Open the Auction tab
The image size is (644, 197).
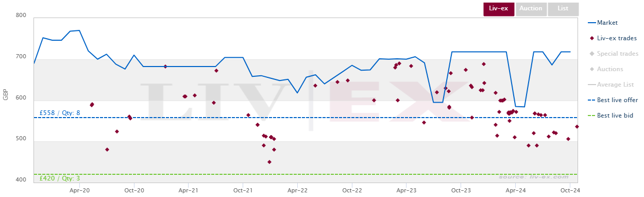click(x=531, y=9)
